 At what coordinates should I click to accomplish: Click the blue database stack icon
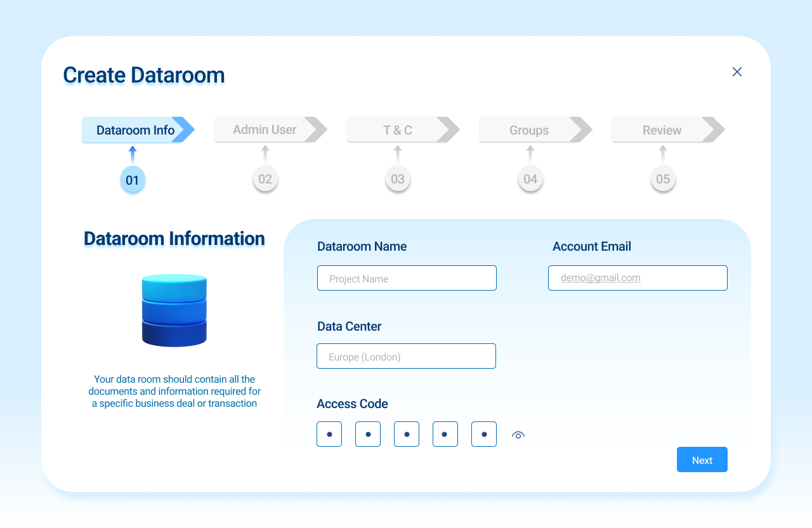point(174,310)
